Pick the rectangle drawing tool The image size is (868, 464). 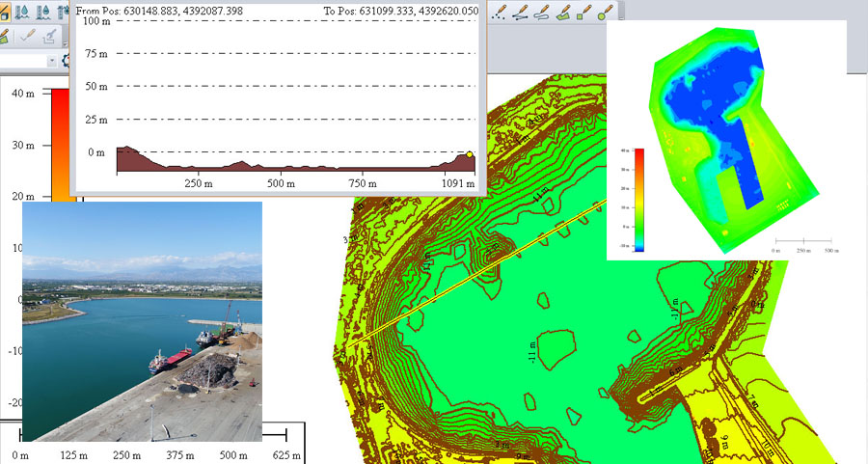point(585,13)
